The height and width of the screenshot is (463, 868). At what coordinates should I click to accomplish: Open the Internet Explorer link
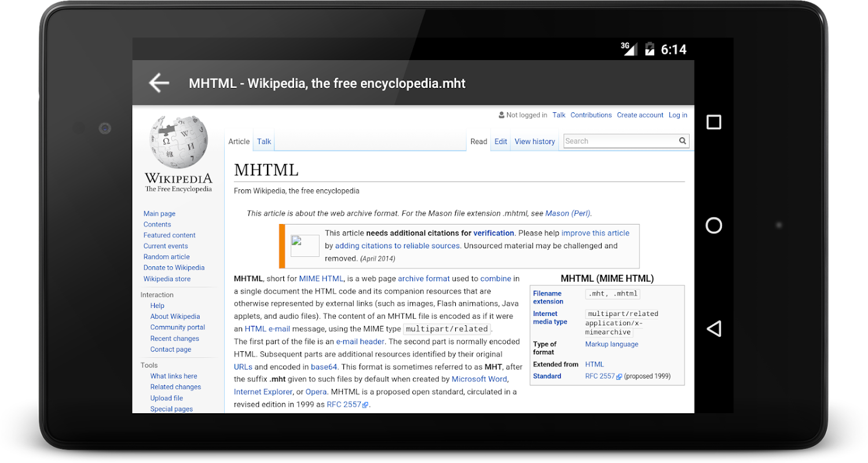pos(265,392)
